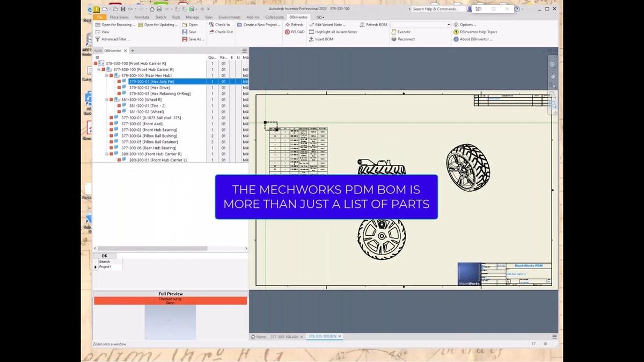This screenshot has height=362, width=644.
Task: Click the red RELOAD icon
Action: click(x=287, y=32)
